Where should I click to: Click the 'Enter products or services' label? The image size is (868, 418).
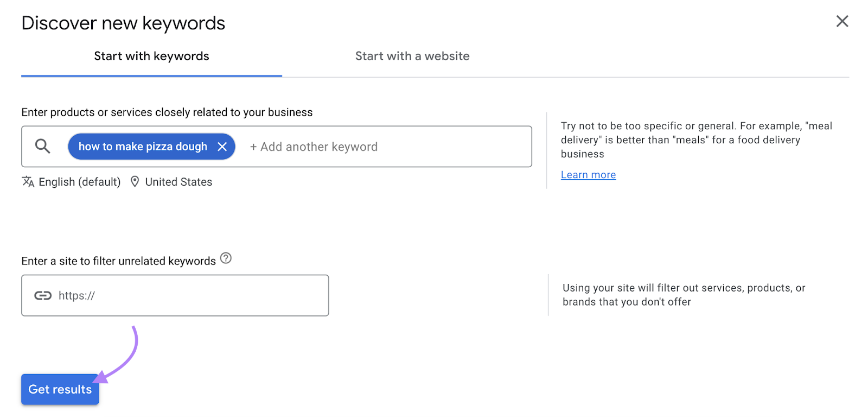click(x=167, y=112)
